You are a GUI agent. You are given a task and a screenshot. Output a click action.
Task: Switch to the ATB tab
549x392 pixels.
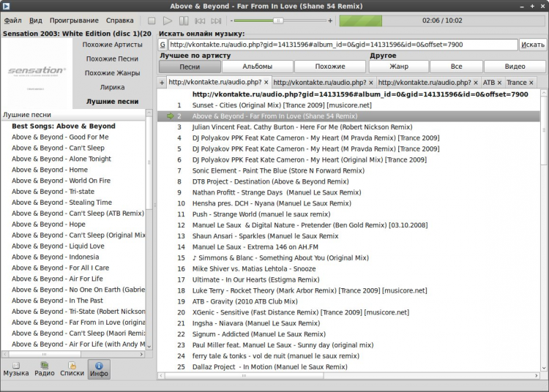pyautogui.click(x=489, y=83)
